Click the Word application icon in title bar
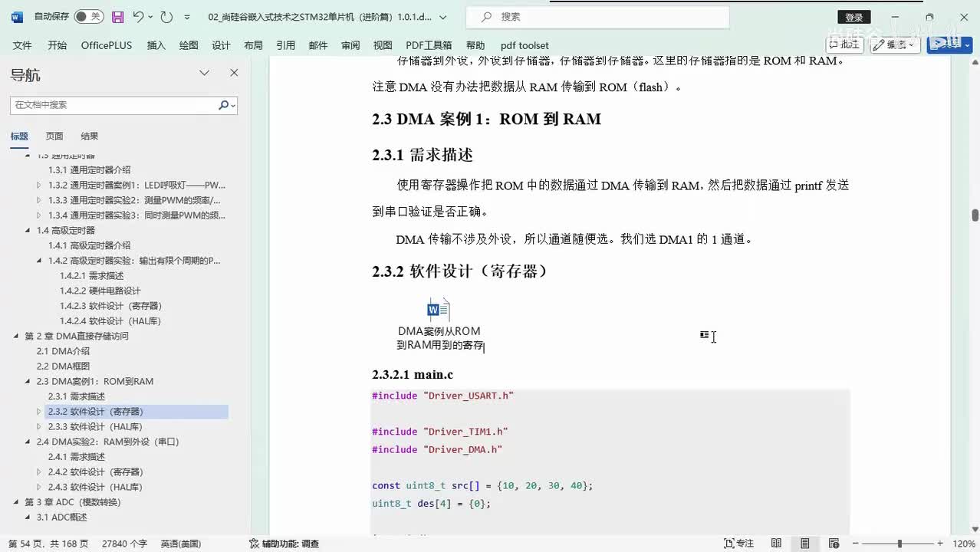 click(x=17, y=17)
